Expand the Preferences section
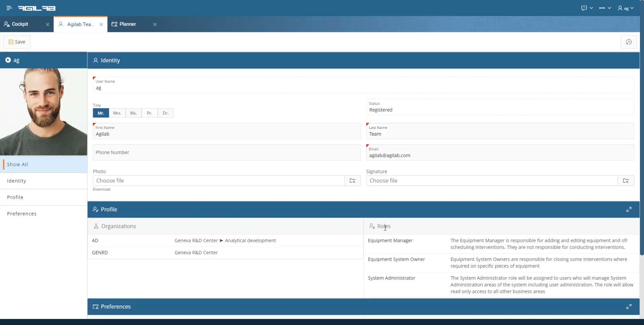644x325 pixels. (629, 306)
